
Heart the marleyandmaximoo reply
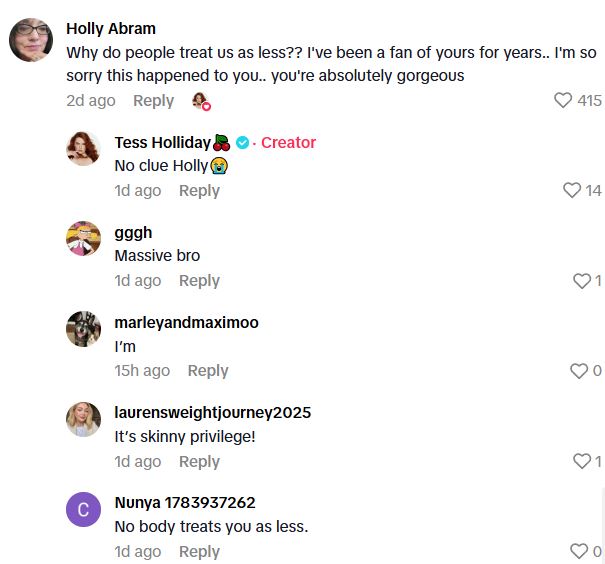point(579,371)
